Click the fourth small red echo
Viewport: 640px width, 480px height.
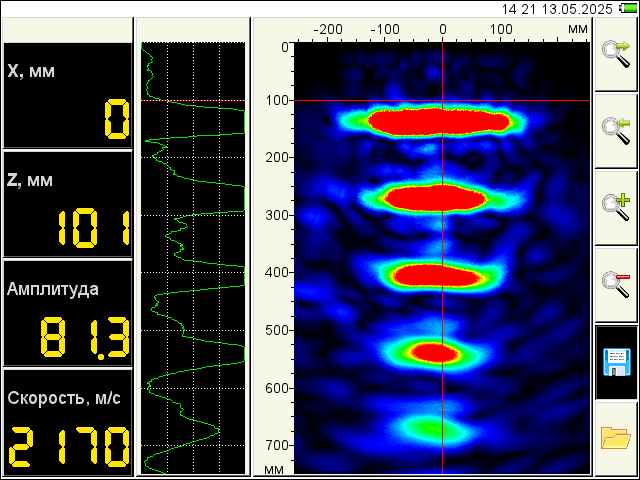tap(436, 352)
